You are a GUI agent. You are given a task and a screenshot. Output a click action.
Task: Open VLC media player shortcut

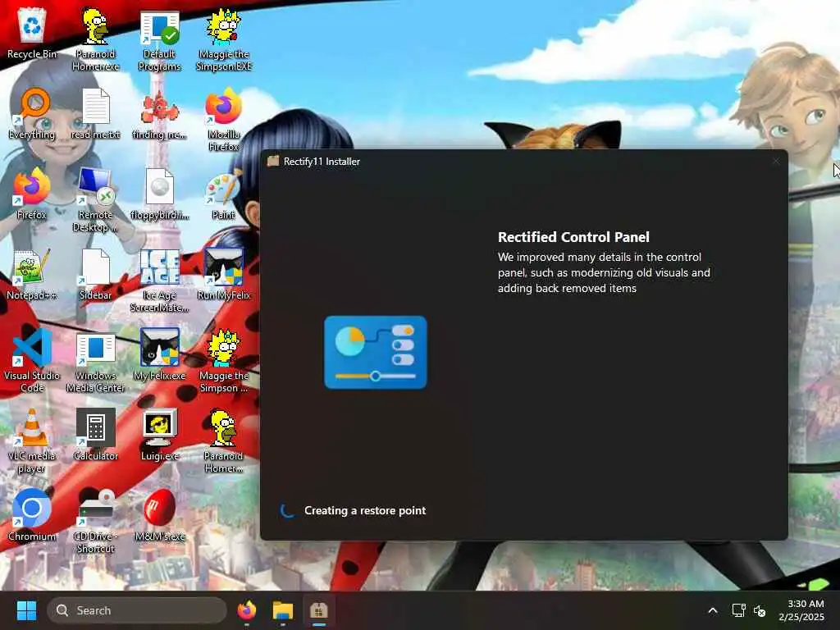tap(32, 441)
